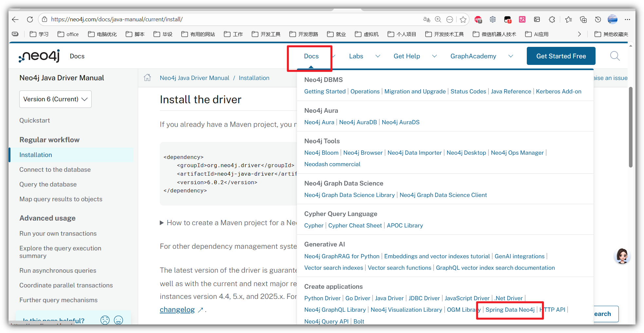This screenshot has height=333, width=644.
Task: Open the favorites list icon
Action: pos(568,19)
